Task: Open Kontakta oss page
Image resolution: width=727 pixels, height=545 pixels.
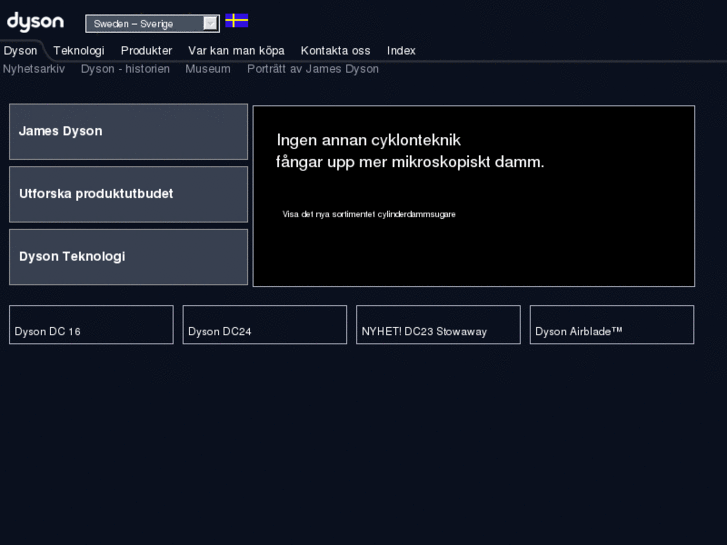Action: pyautogui.click(x=336, y=51)
